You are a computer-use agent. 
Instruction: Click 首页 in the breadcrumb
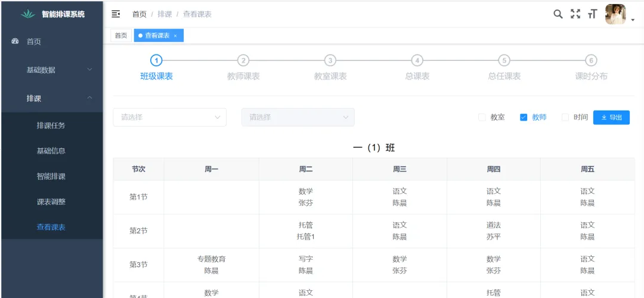(x=139, y=14)
